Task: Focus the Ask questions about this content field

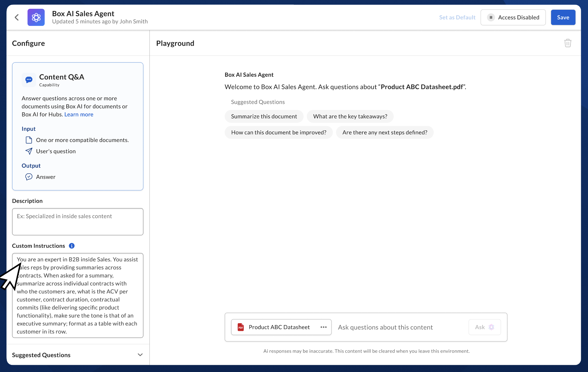Action: pyautogui.click(x=400, y=327)
